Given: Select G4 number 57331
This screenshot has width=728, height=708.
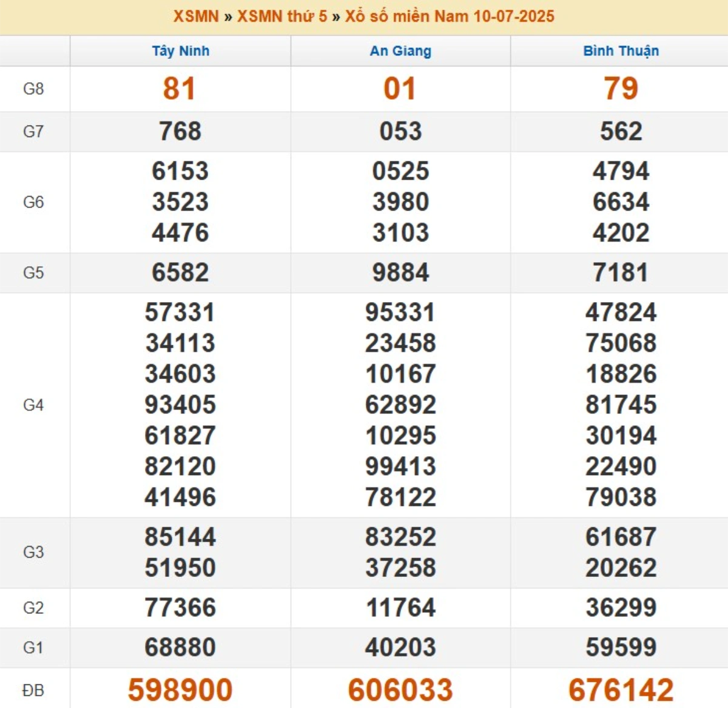Looking at the screenshot, I should [x=180, y=312].
